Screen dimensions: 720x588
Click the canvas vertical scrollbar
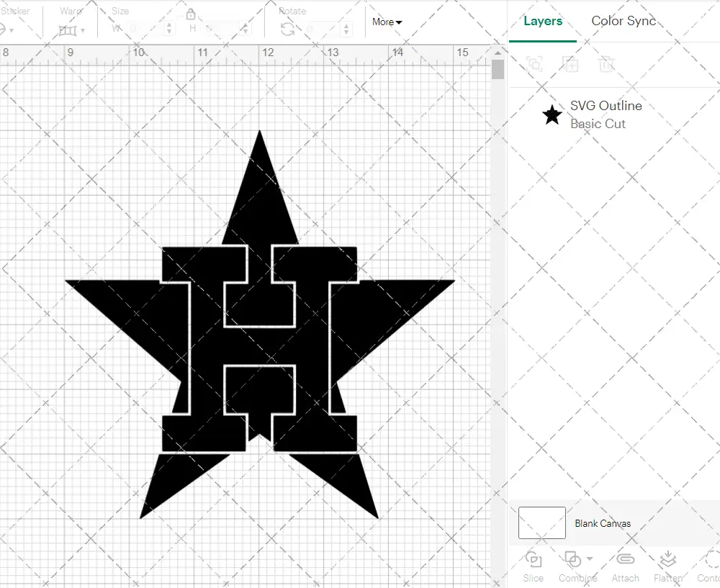click(x=498, y=68)
